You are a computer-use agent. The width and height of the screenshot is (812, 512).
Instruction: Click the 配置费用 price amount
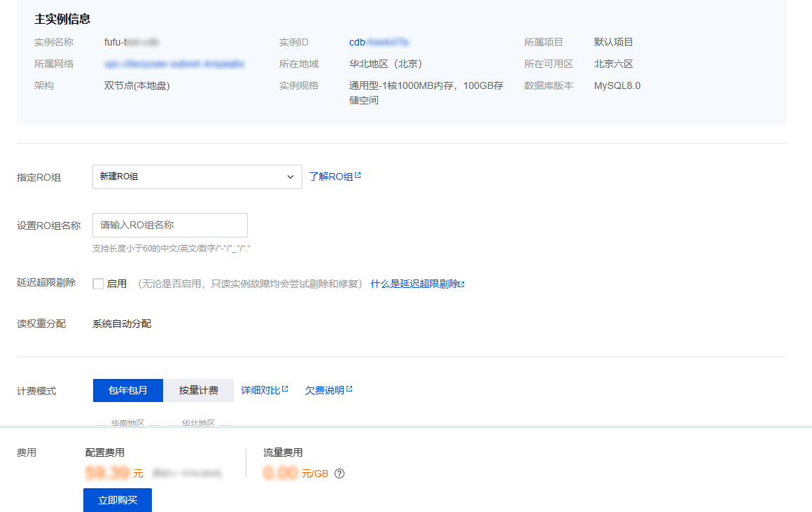(108, 473)
